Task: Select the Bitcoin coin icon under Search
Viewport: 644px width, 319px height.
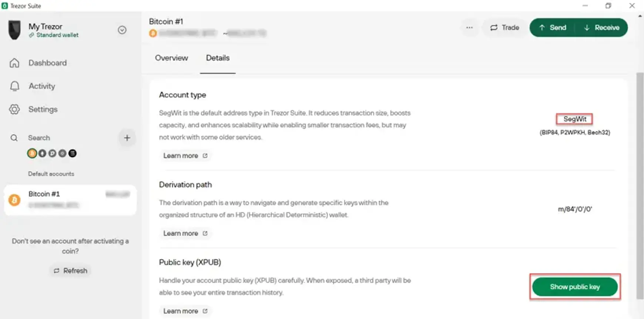Action: [32, 153]
